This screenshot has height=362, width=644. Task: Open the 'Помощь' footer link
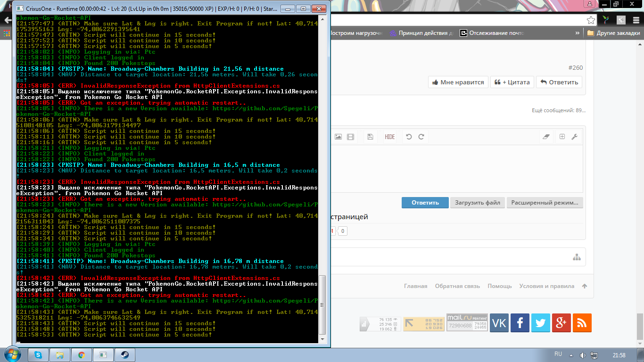click(500, 286)
